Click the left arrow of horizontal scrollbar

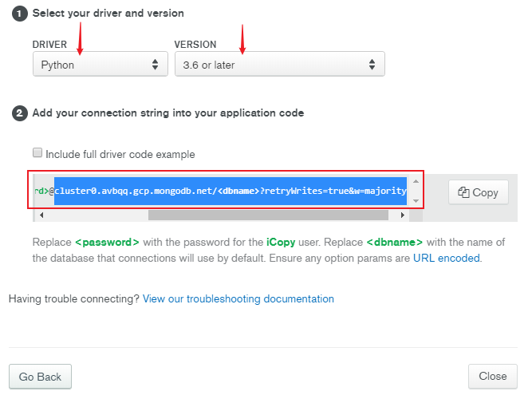tap(41, 215)
